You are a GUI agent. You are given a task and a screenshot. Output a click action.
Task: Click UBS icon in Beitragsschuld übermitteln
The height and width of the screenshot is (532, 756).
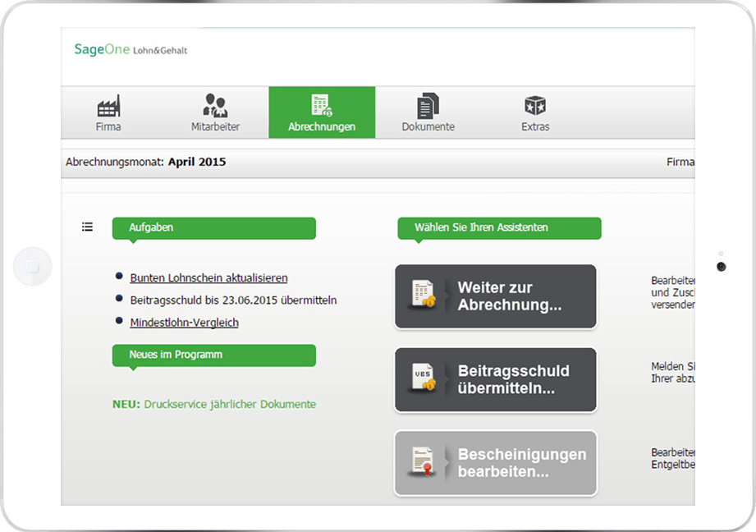[x=424, y=379]
